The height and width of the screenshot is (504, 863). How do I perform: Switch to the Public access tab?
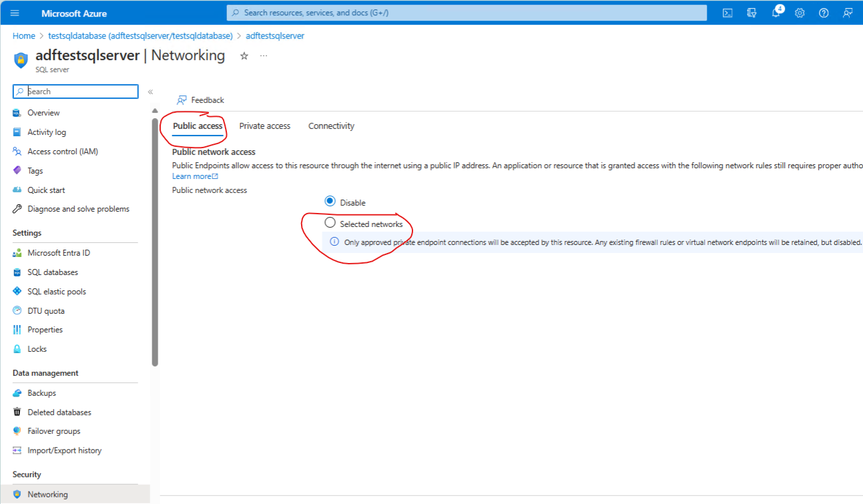click(198, 126)
